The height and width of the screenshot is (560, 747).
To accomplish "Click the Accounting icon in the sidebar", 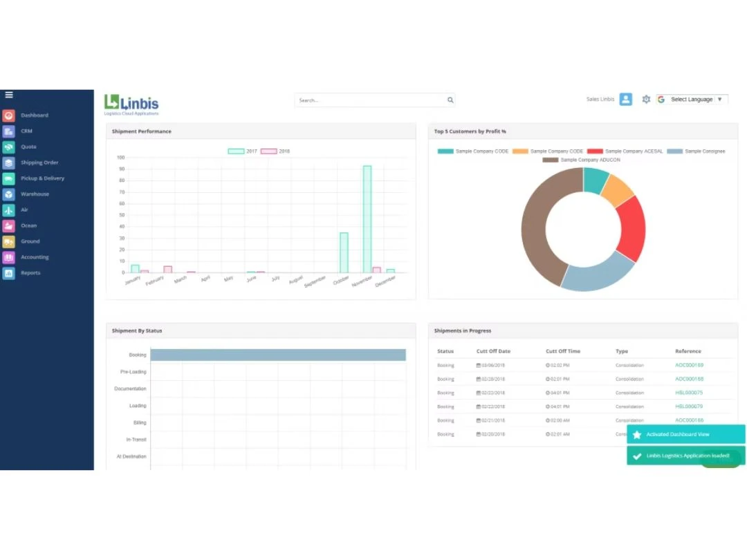I will tap(10, 256).
